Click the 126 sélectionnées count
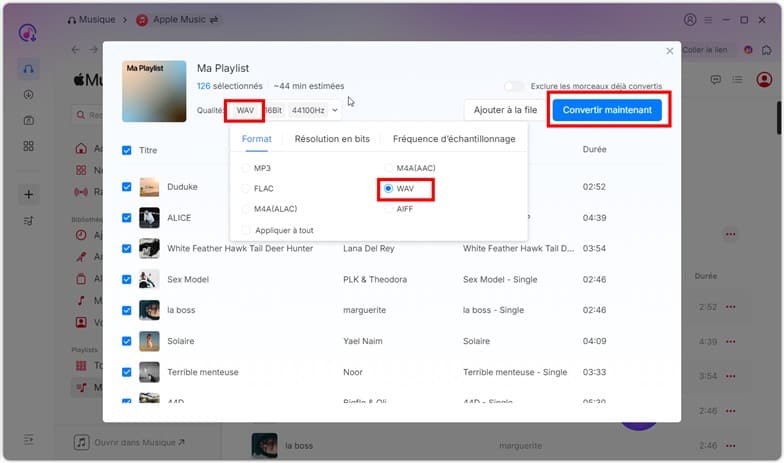784x463 pixels. tap(230, 86)
